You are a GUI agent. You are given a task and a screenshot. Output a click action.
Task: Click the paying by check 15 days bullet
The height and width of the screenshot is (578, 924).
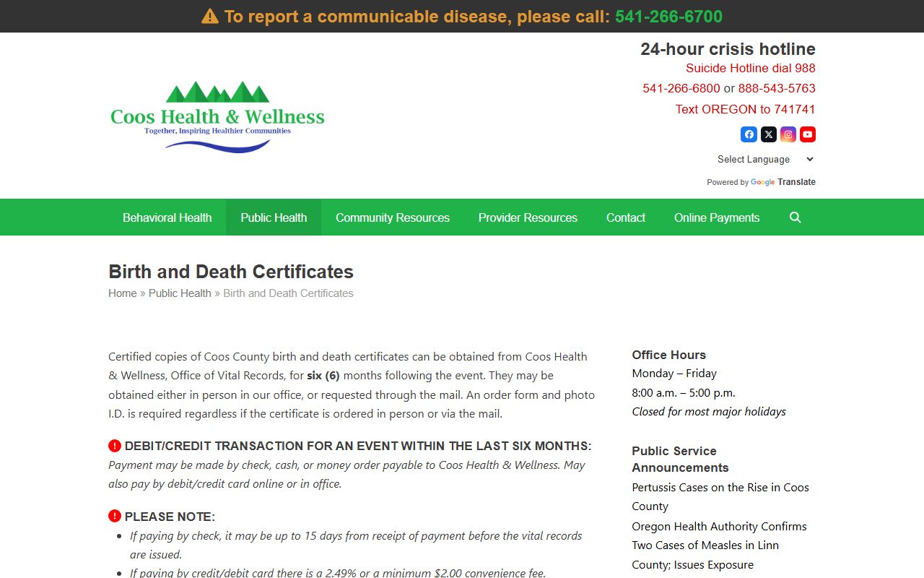click(x=356, y=545)
